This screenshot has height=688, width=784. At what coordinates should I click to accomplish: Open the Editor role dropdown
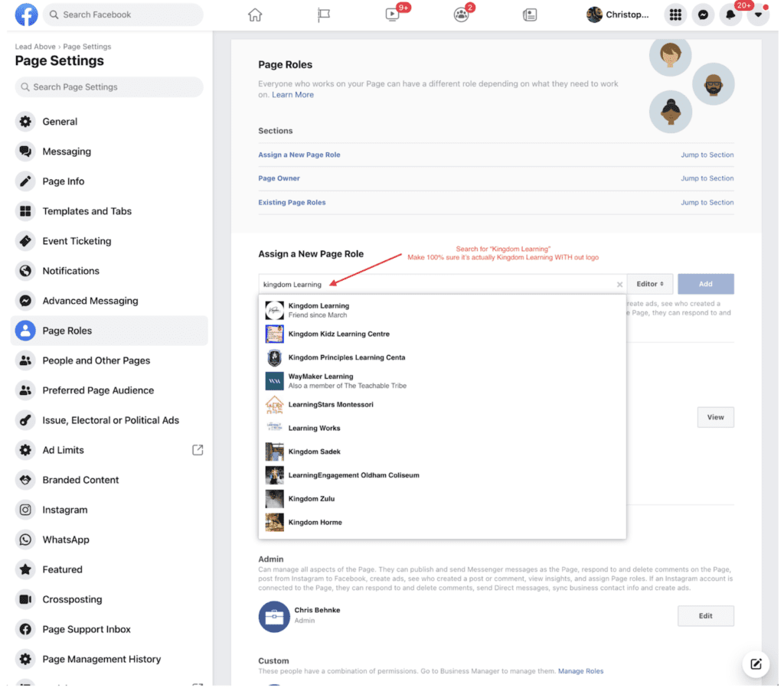point(650,284)
